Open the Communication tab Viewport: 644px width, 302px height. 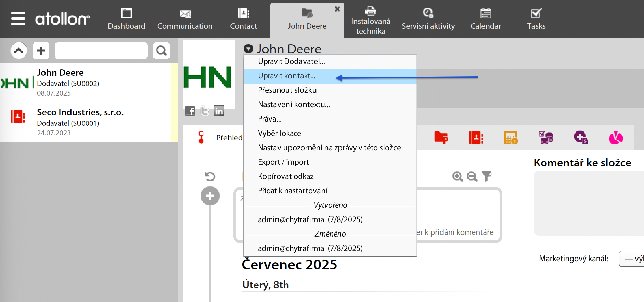coord(185,19)
